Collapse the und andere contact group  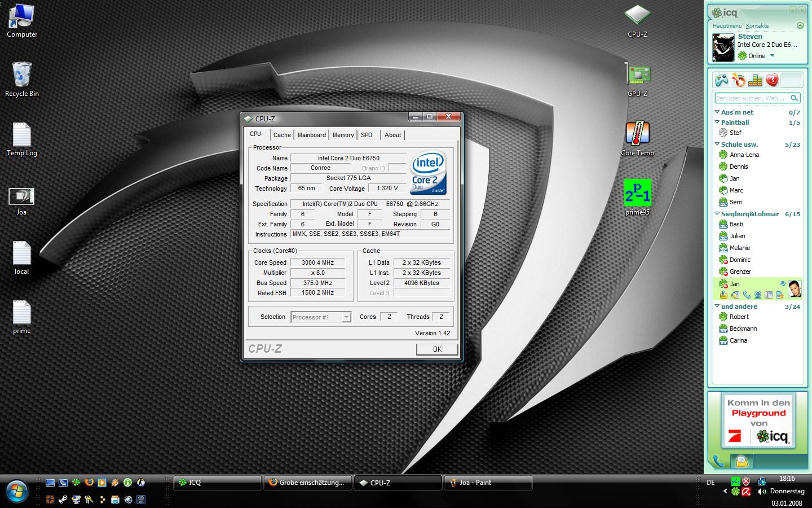pyautogui.click(x=717, y=306)
